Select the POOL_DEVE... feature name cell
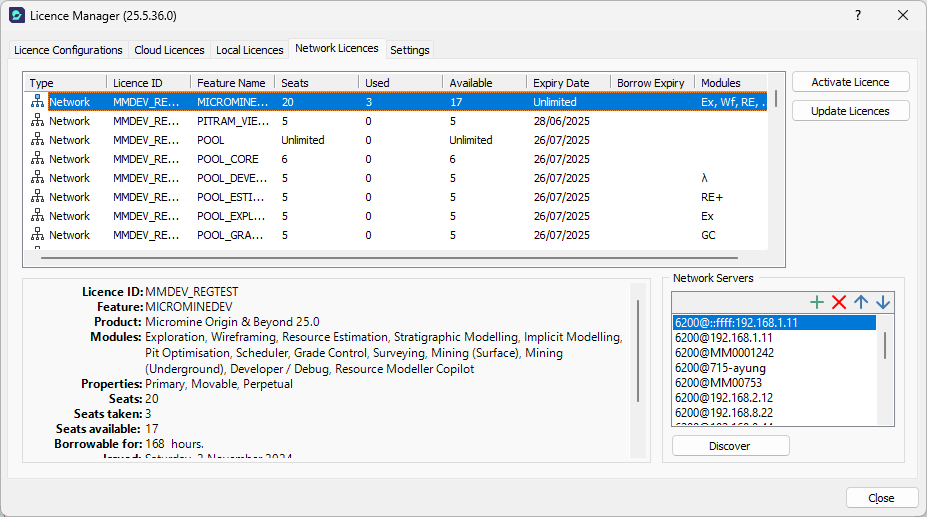Viewport: 927px width, 517px height. (x=233, y=177)
